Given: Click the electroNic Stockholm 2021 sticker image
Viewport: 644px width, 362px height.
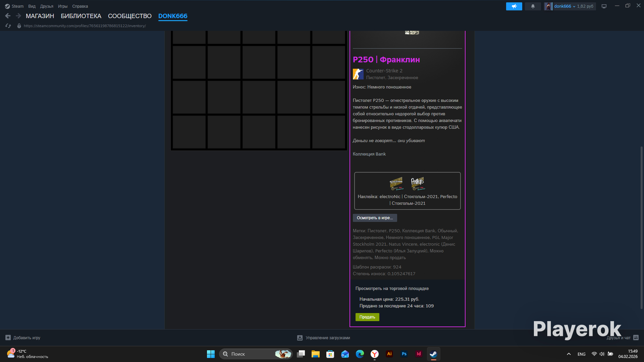Looking at the screenshot, I should pyautogui.click(x=397, y=184).
